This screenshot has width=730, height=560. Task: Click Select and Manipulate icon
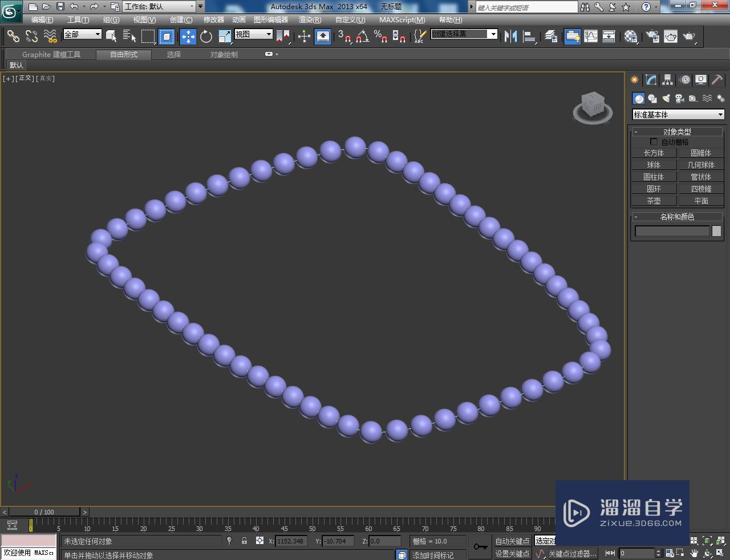click(x=304, y=36)
